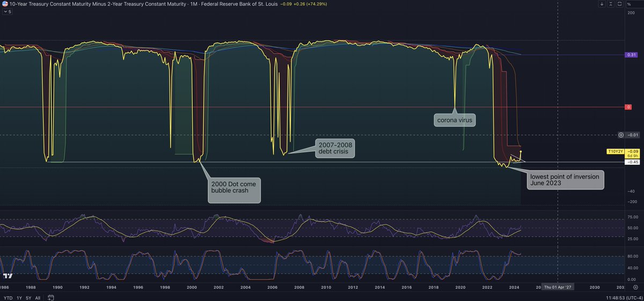644x301 pixels.
Task: Click the -0.01 crosshair price value
Action: [x=633, y=135]
